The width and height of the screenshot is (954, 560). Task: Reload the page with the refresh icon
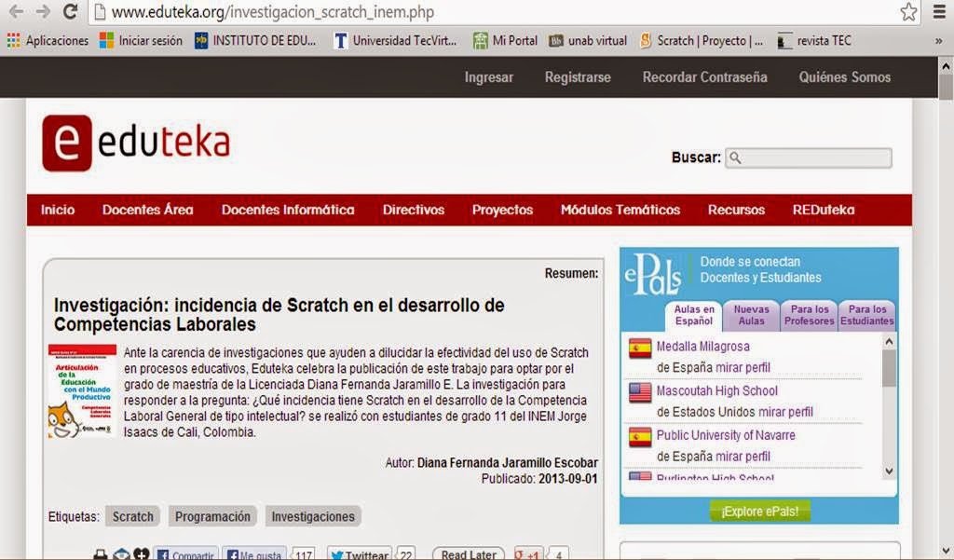pyautogui.click(x=71, y=11)
